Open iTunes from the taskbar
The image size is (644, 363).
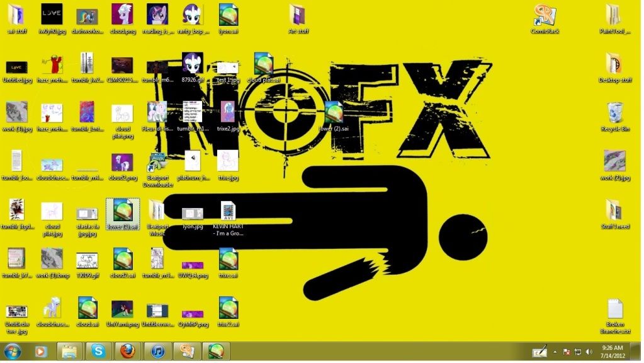[158, 352]
